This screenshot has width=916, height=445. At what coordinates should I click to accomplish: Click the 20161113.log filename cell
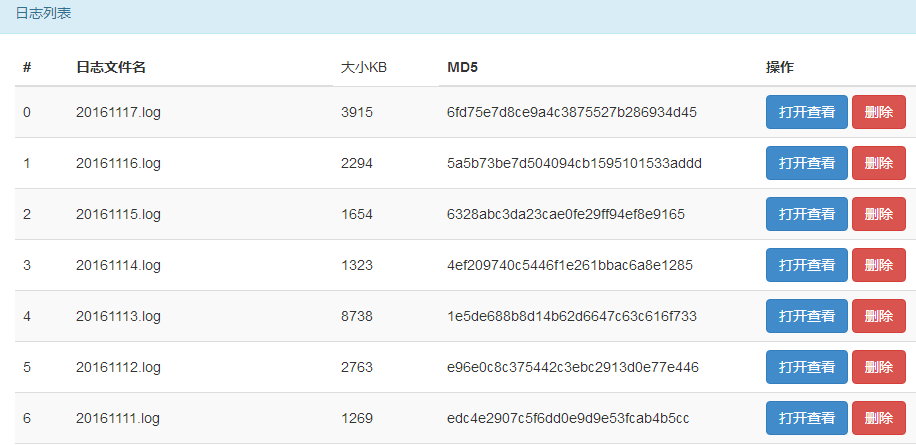[x=118, y=316]
